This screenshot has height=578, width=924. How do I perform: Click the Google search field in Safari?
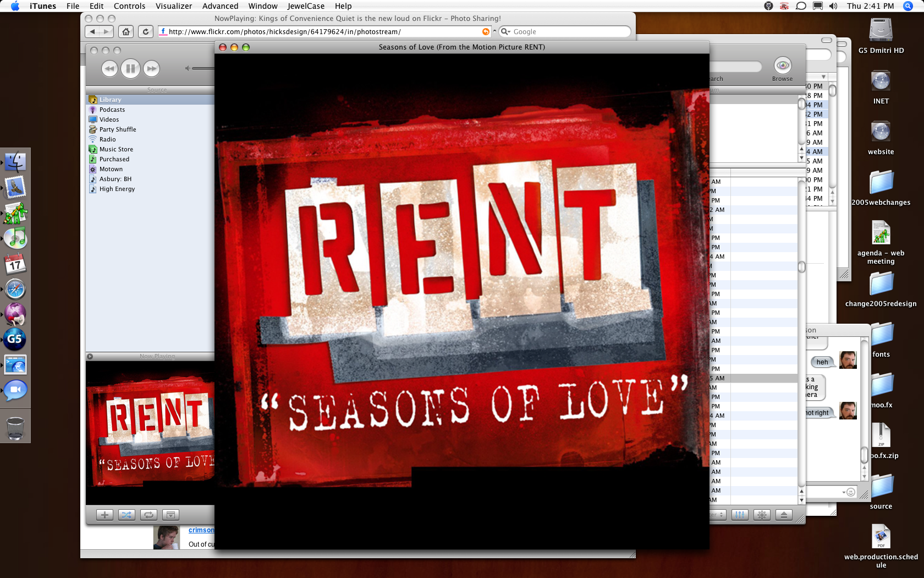(565, 32)
